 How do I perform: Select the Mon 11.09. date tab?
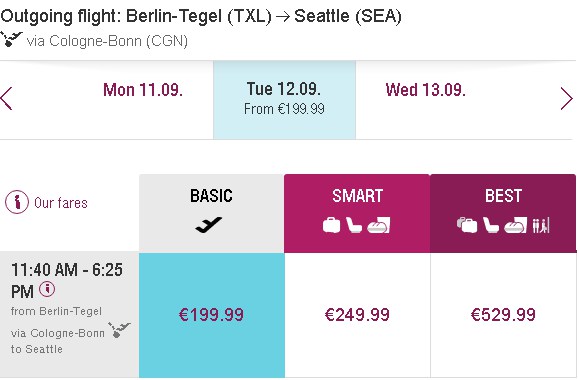[x=143, y=90]
